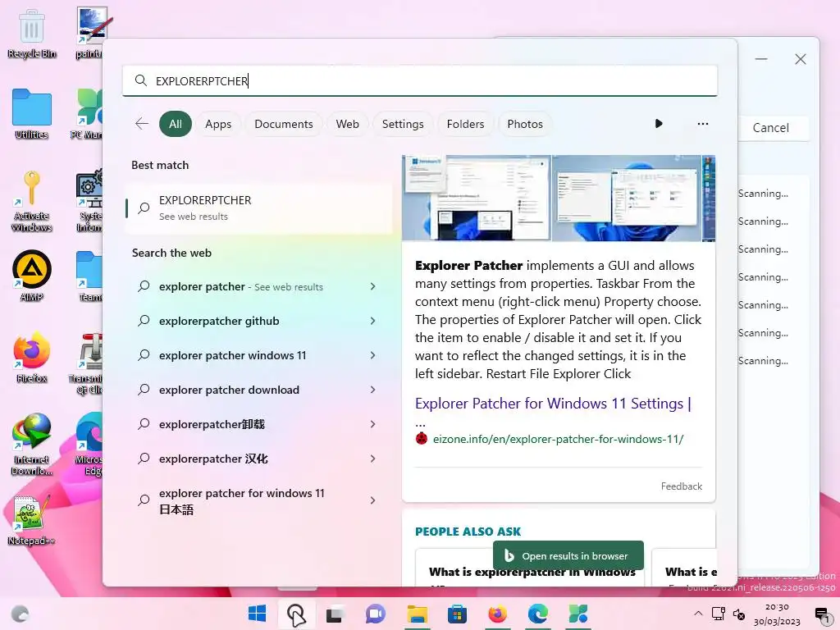Expand the 'explorer patcher' suggestion chevron

[373, 286]
